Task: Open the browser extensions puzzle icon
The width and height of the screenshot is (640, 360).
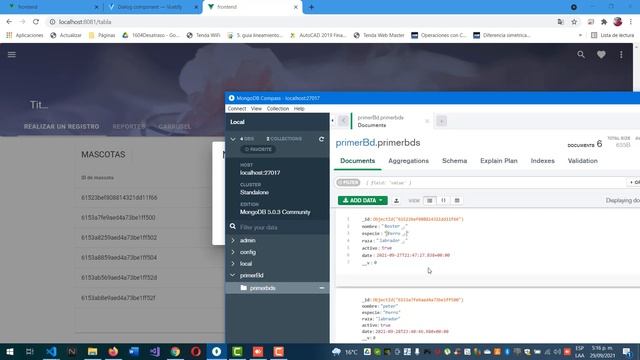Action: click(604, 22)
